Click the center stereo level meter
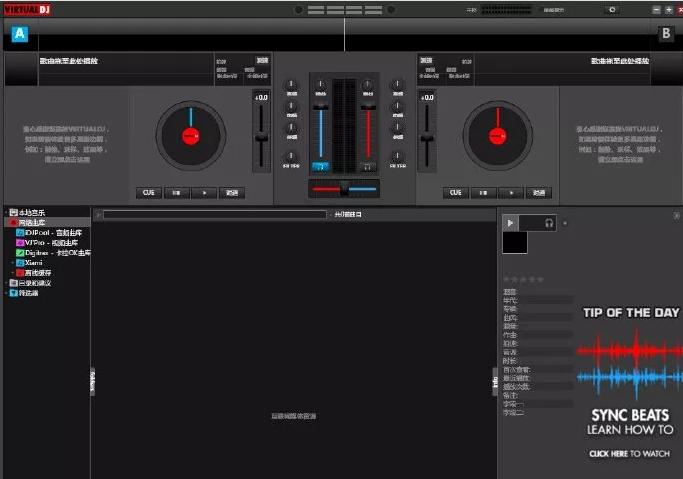The width and height of the screenshot is (683, 479). tap(344, 126)
